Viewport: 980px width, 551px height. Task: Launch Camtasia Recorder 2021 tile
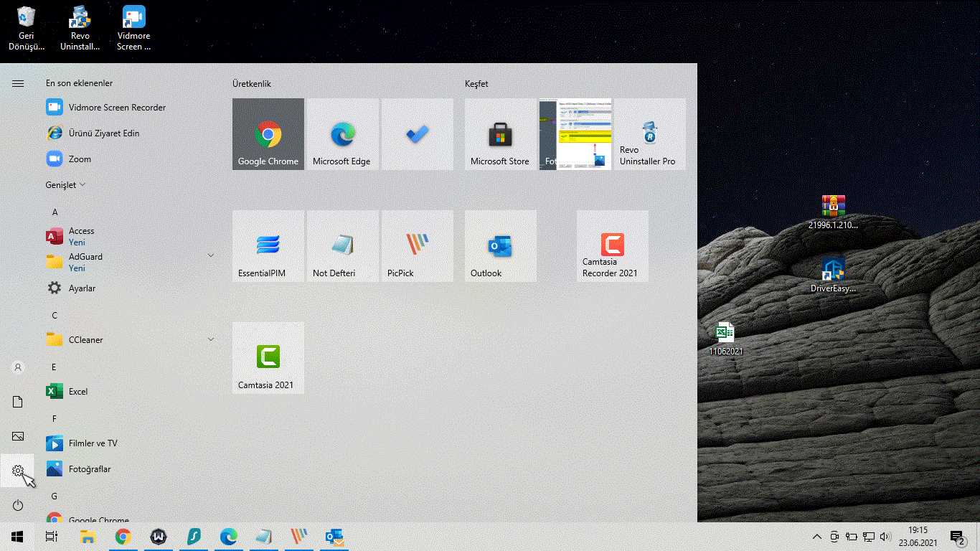pos(613,246)
